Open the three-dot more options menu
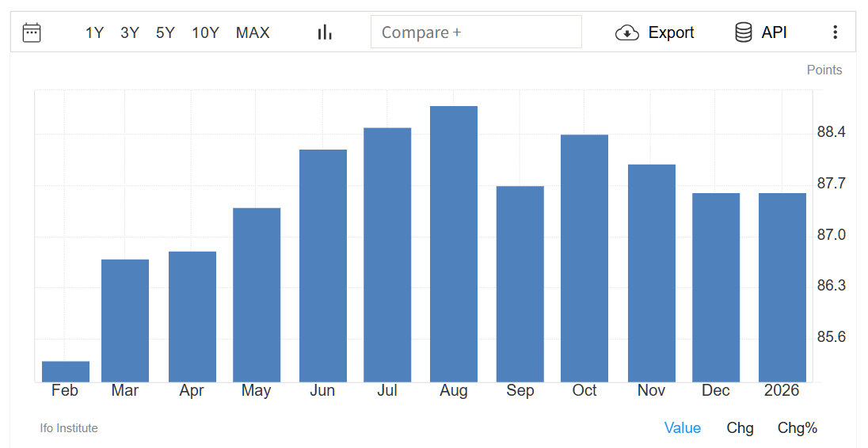Viewport: 868px width, 448px height. point(835,32)
